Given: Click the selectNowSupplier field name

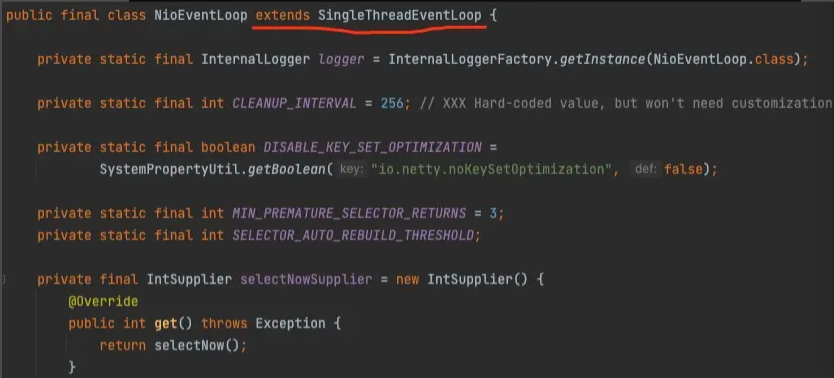Looking at the screenshot, I should click(x=306, y=279).
